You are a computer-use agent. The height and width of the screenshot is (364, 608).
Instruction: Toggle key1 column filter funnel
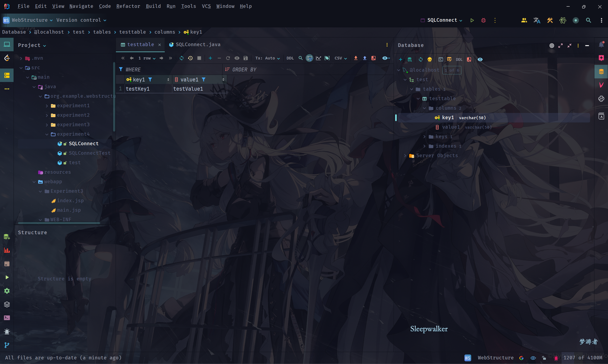click(150, 80)
